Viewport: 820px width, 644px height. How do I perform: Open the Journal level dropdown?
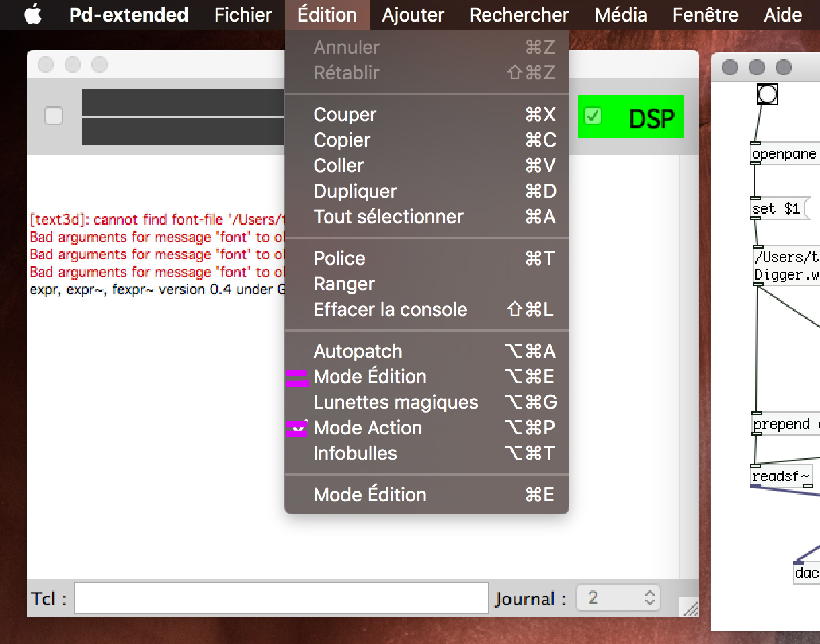click(x=618, y=598)
